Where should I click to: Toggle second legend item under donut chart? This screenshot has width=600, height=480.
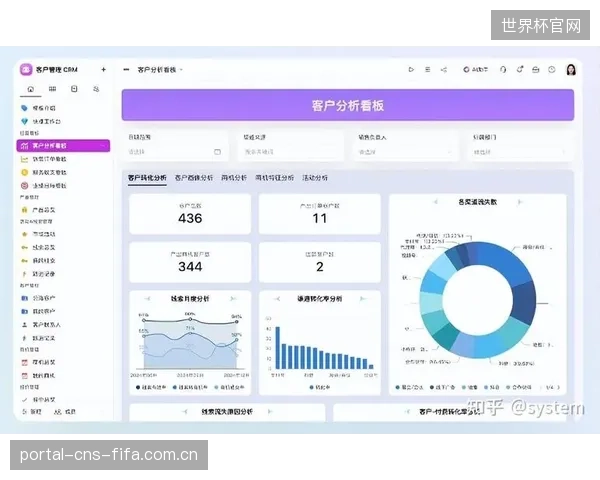442,387
